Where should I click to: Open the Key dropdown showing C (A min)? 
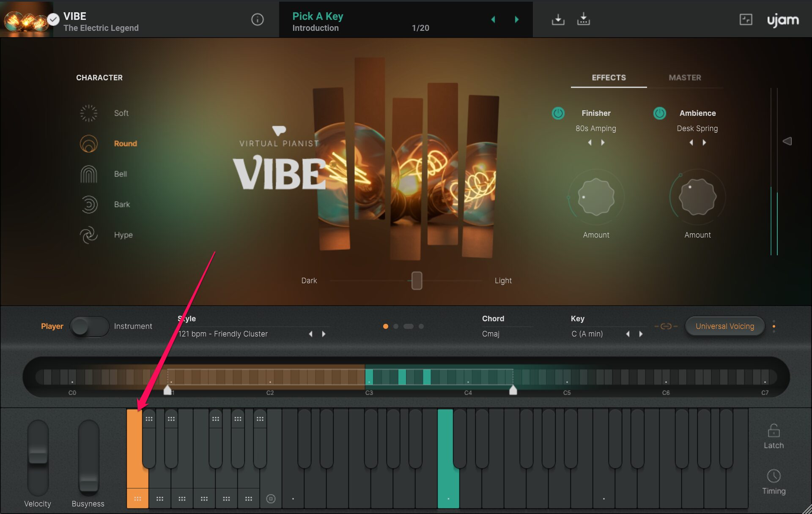click(587, 334)
